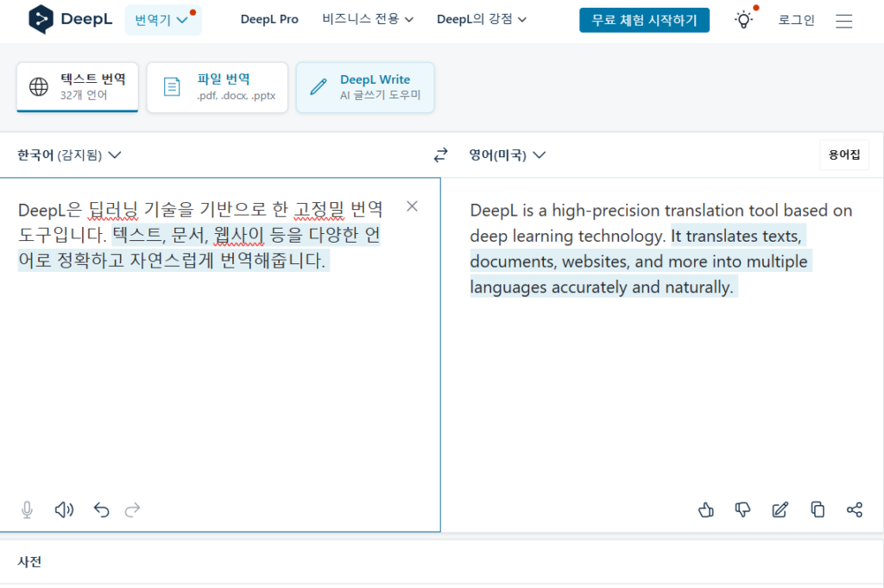Click the underlined word 고정밀
Image resolution: width=884 pixels, height=588 pixels.
(319, 210)
